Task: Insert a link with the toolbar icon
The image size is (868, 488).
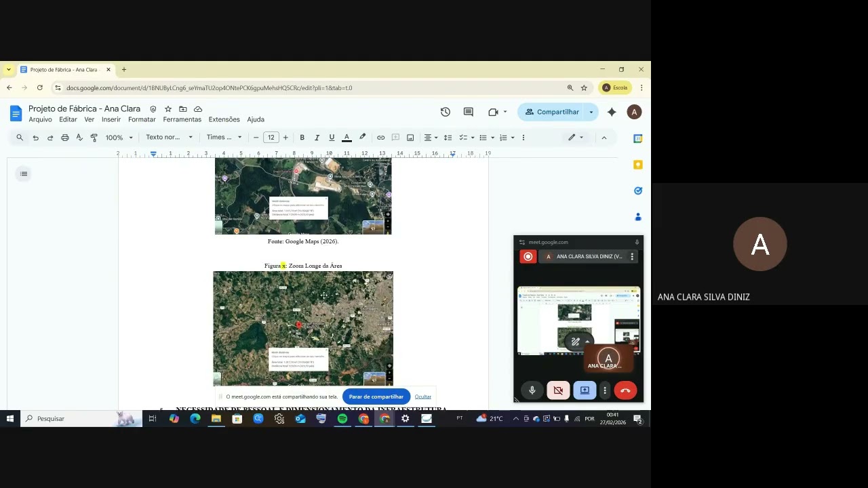Action: click(x=380, y=138)
